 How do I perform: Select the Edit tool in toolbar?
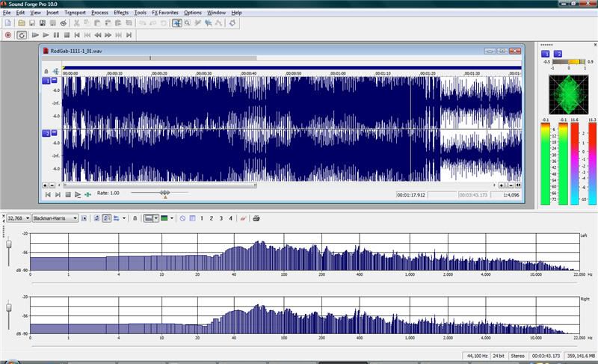177,23
